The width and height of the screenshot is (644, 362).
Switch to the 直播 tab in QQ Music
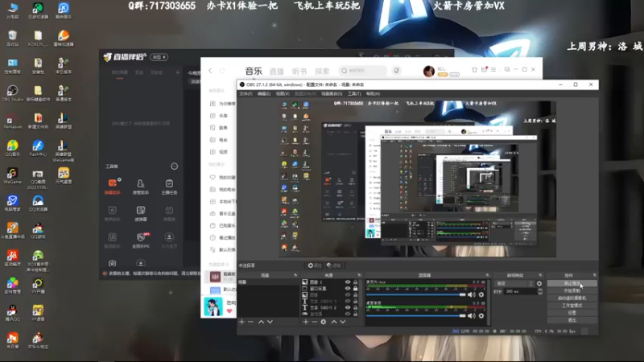click(x=276, y=72)
